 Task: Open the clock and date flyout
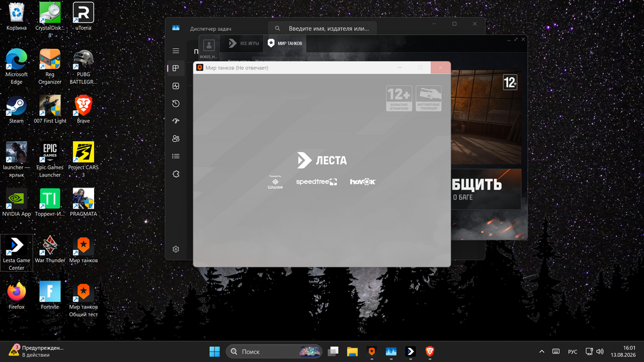tap(623, 351)
